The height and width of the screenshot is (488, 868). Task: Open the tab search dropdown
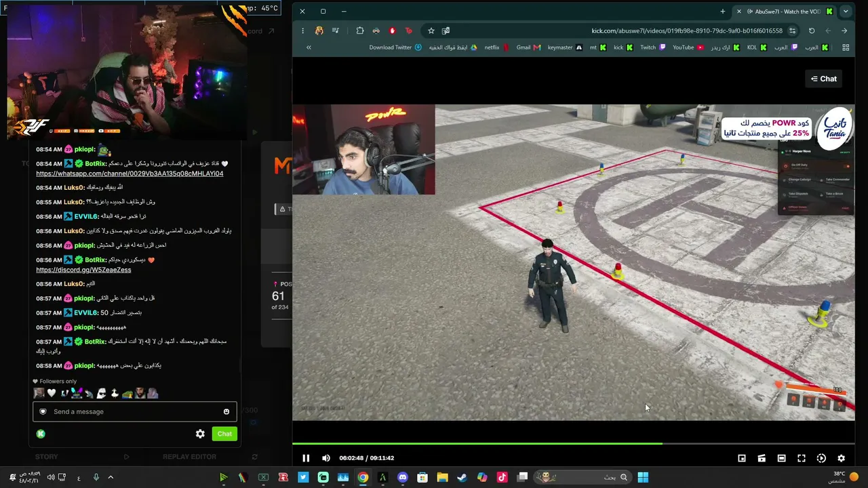point(846,12)
